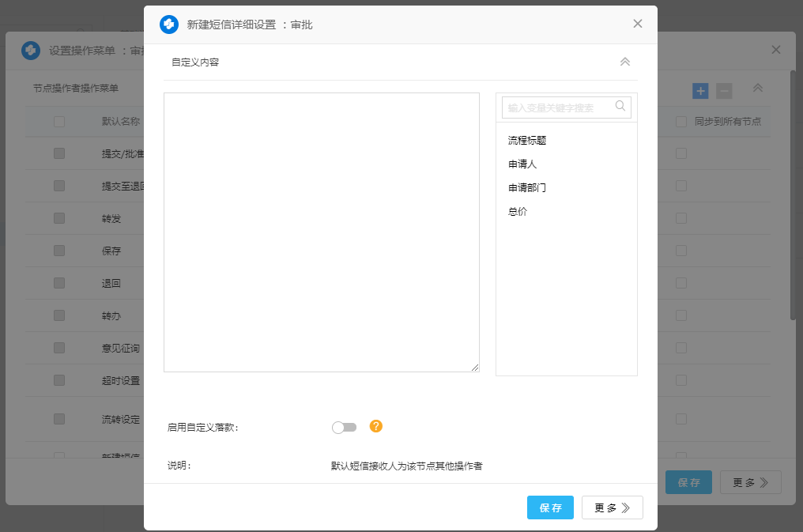Toggle the 启用自定义落款 switch

tap(345, 427)
